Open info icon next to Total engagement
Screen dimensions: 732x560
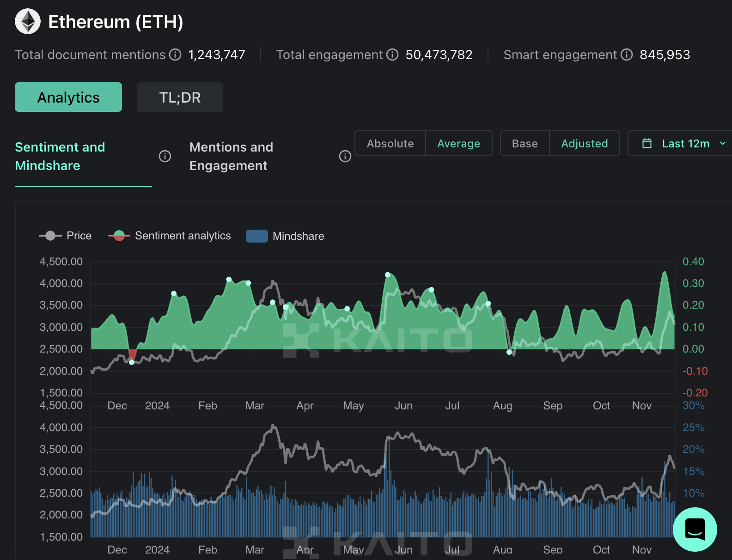pos(392,55)
